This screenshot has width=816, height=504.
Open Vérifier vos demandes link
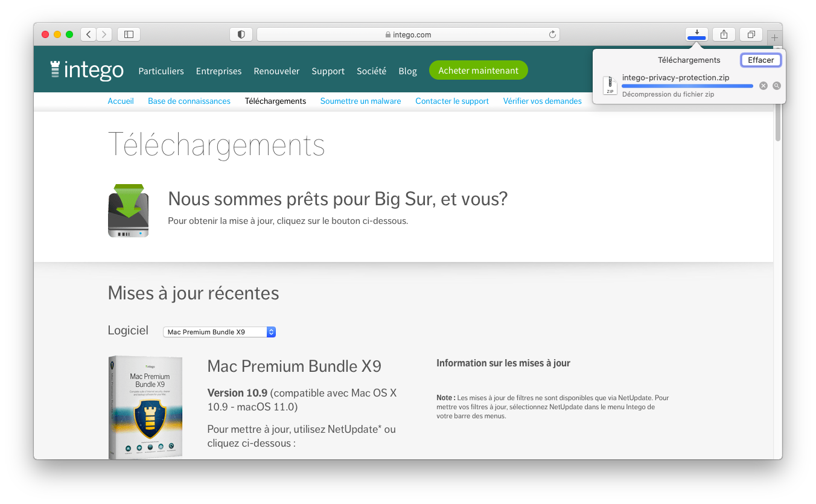pyautogui.click(x=542, y=101)
